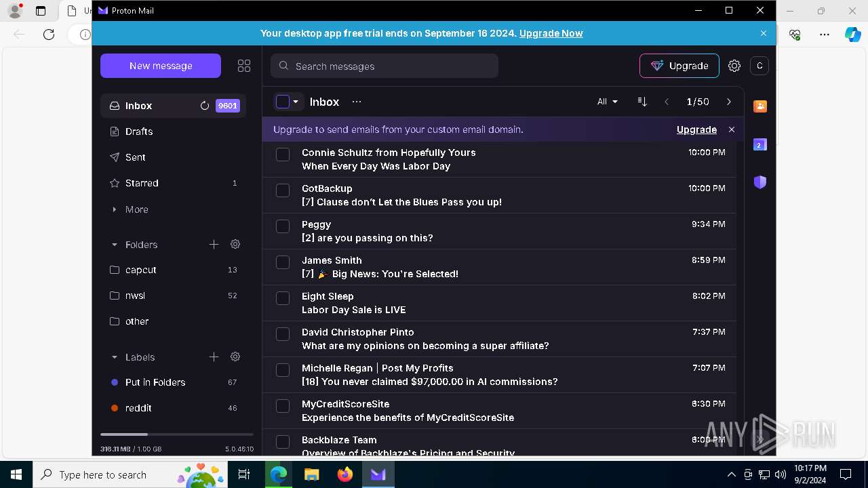The height and width of the screenshot is (488, 868).
Task: Tick David Christopher Pinto email checkbox
Action: click(x=283, y=334)
